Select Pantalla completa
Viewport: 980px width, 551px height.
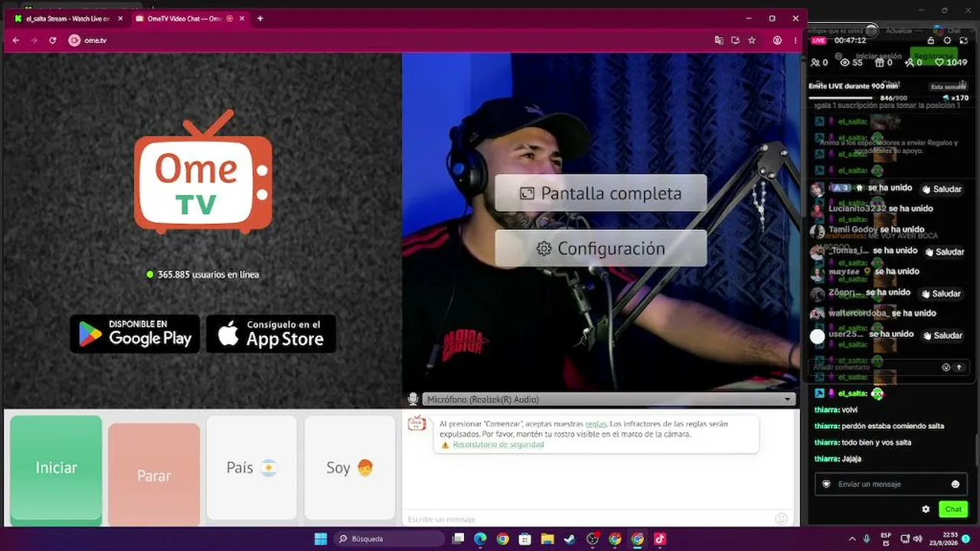coord(601,194)
